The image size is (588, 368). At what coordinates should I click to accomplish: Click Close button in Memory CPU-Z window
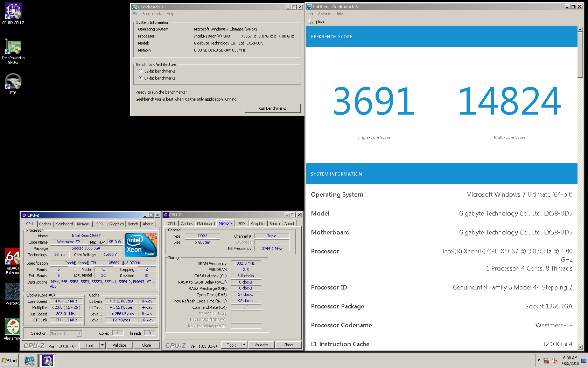(x=288, y=345)
